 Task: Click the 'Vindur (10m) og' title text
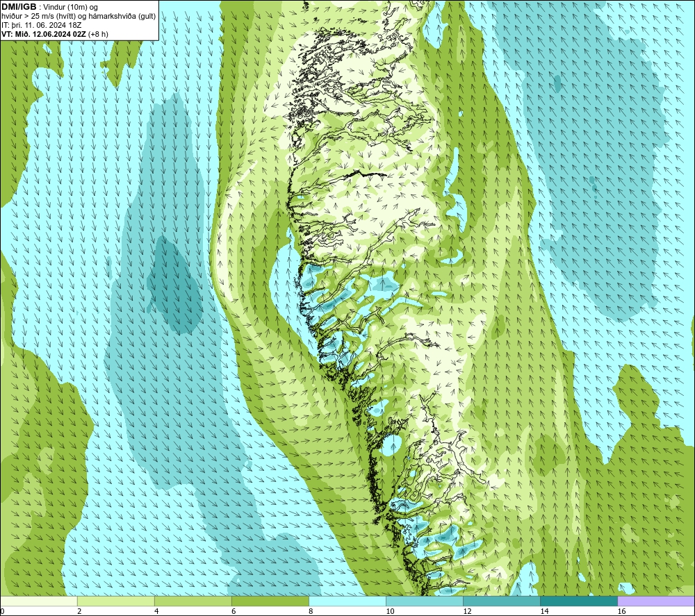point(70,8)
